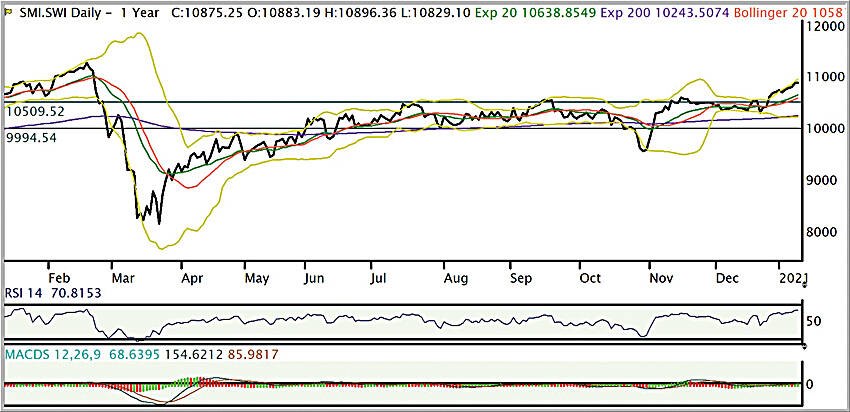Click the 10000 price axis label

[825, 129]
